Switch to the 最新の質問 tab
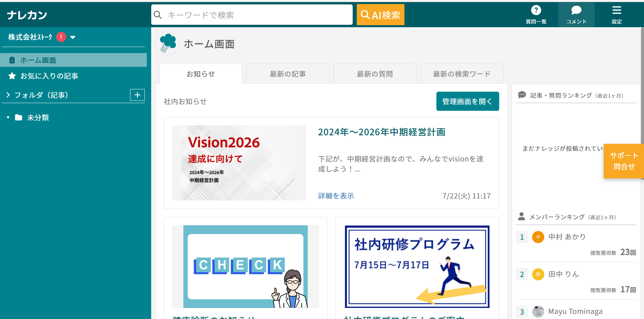Image resolution: width=644 pixels, height=319 pixels. tap(375, 74)
